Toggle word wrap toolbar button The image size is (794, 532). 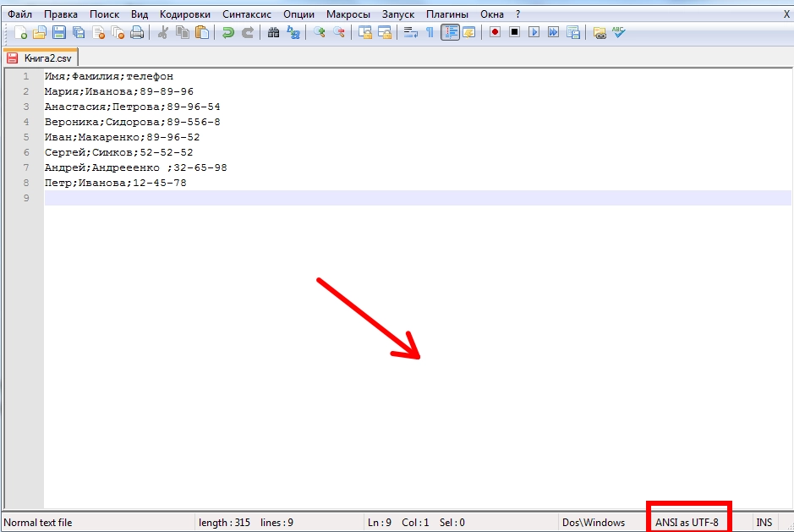411,33
